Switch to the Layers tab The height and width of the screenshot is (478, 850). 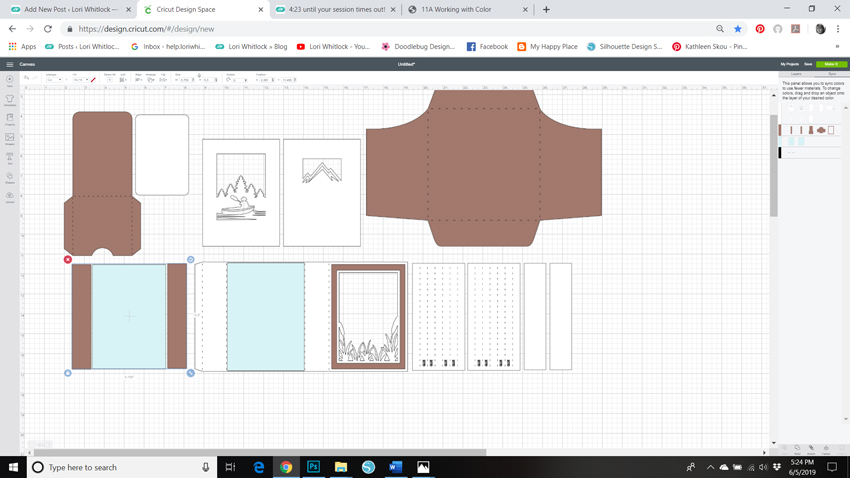point(796,74)
